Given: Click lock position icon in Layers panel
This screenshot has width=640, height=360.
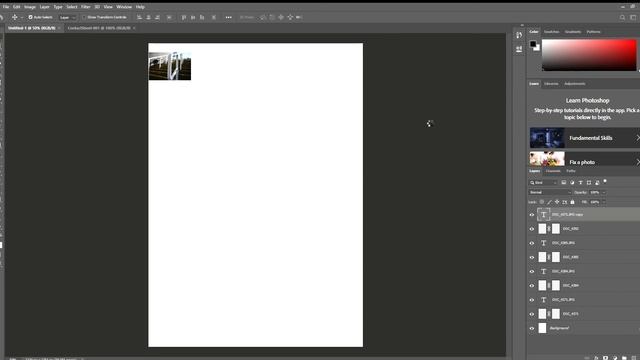Looking at the screenshot, I should 557,202.
